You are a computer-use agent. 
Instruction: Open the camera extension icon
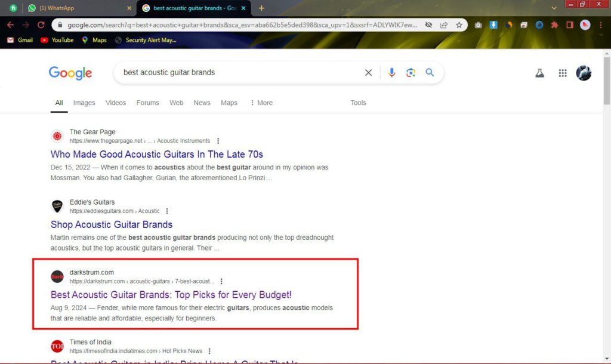click(478, 25)
